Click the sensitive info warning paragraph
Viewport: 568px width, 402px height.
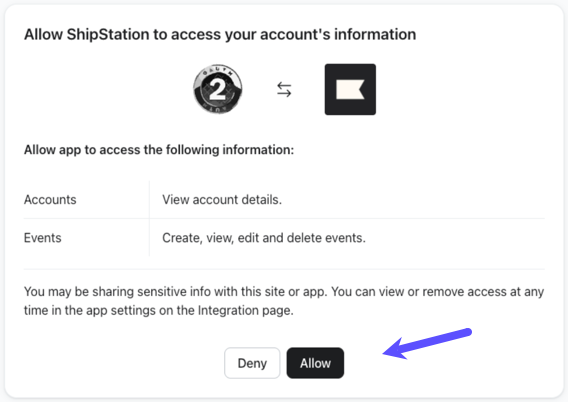tap(284, 301)
